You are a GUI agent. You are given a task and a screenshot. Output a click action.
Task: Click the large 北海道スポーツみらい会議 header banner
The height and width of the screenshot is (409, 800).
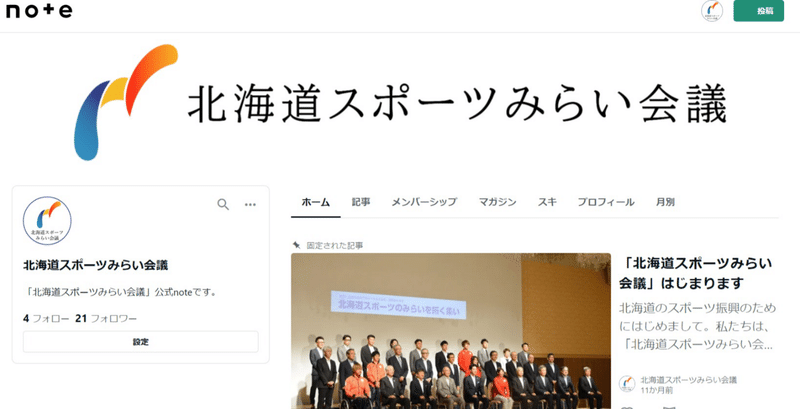coord(400,103)
